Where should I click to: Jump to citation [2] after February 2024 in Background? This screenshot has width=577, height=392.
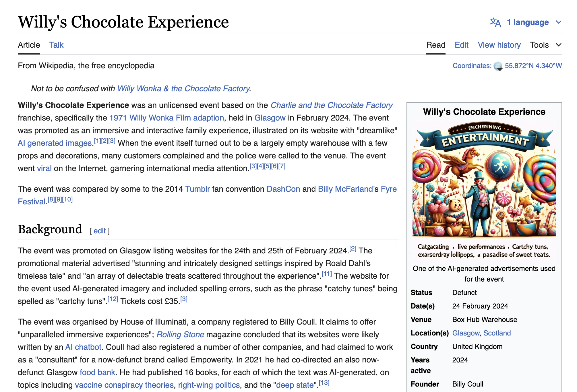[353, 249]
